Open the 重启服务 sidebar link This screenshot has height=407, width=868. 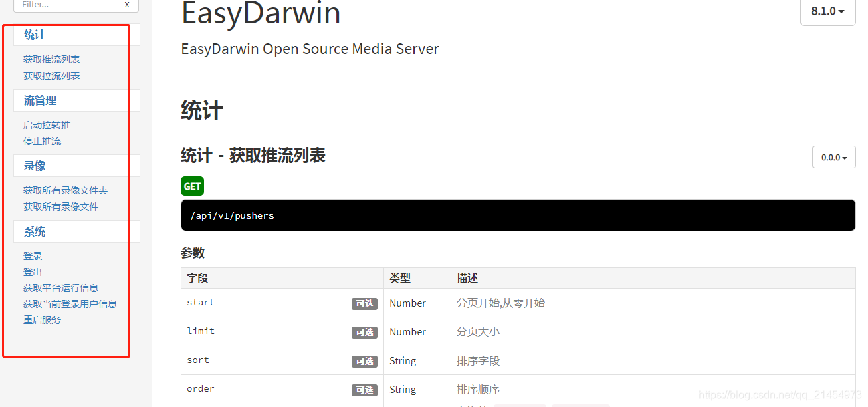click(x=42, y=320)
